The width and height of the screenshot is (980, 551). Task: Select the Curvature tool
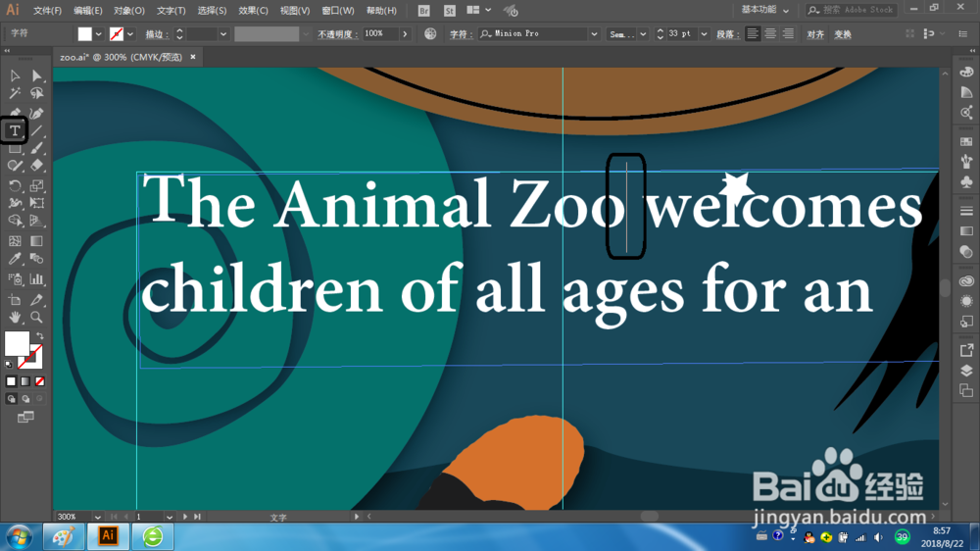point(37,113)
